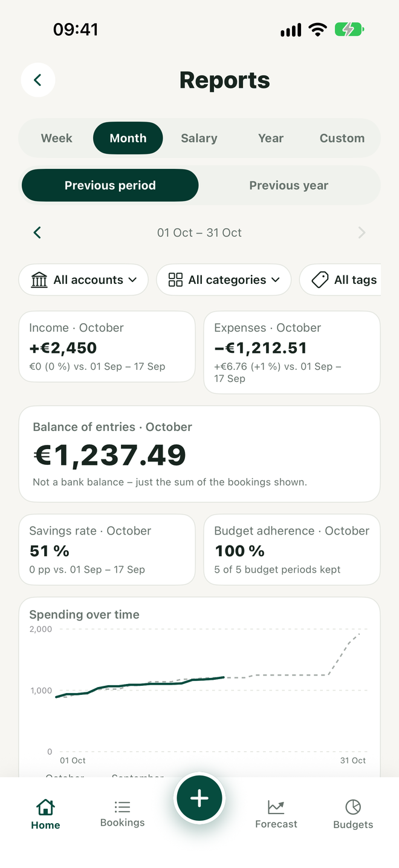
Task: Tap the green plus add button
Action: tap(199, 798)
